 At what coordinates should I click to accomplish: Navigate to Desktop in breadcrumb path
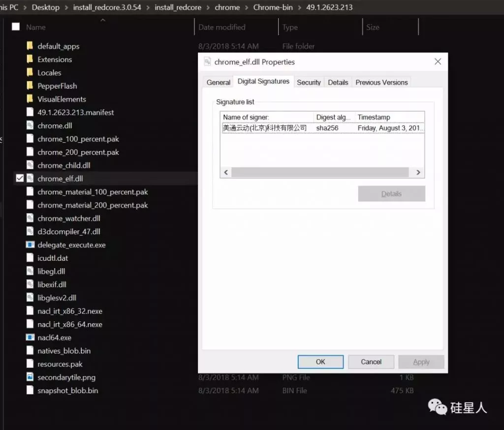[46, 7]
